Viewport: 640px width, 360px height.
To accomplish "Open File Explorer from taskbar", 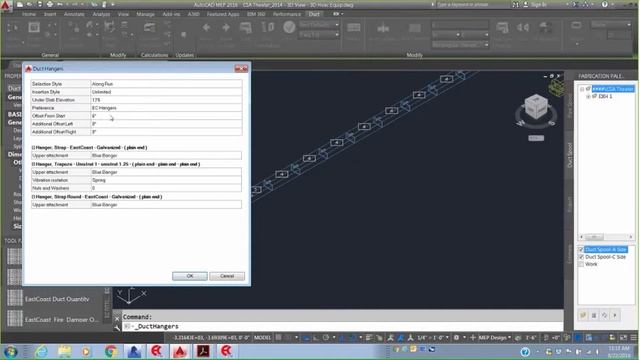I will point(64,351).
